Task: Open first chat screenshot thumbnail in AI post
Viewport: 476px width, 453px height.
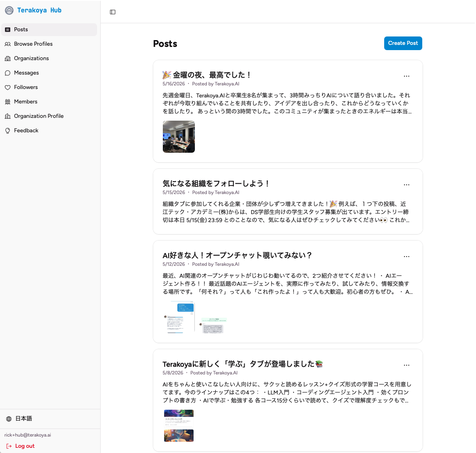Action: tap(179, 318)
